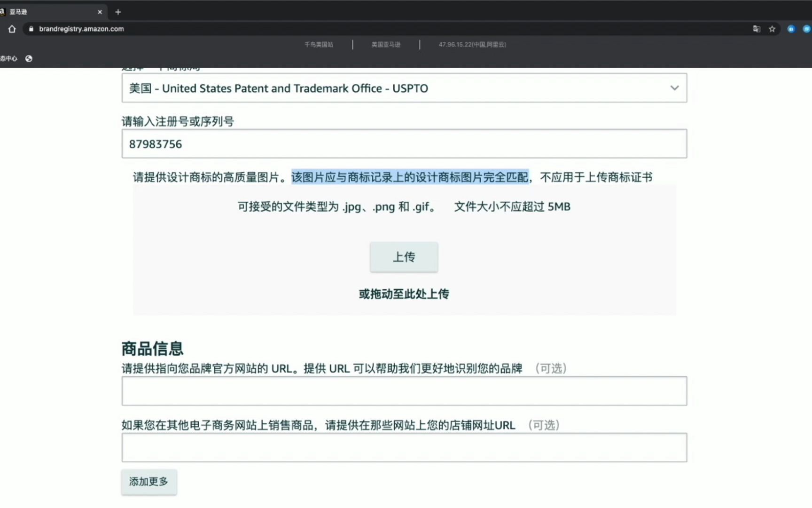Image resolution: width=812 pixels, height=508 pixels.
Task: Click the 可接受的文件类型 text
Action: click(x=337, y=206)
